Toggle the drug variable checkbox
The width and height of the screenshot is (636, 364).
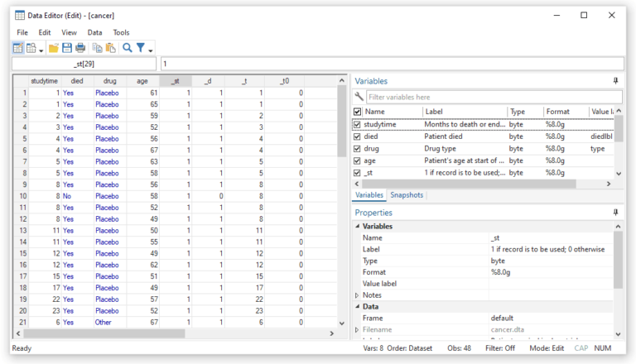358,149
